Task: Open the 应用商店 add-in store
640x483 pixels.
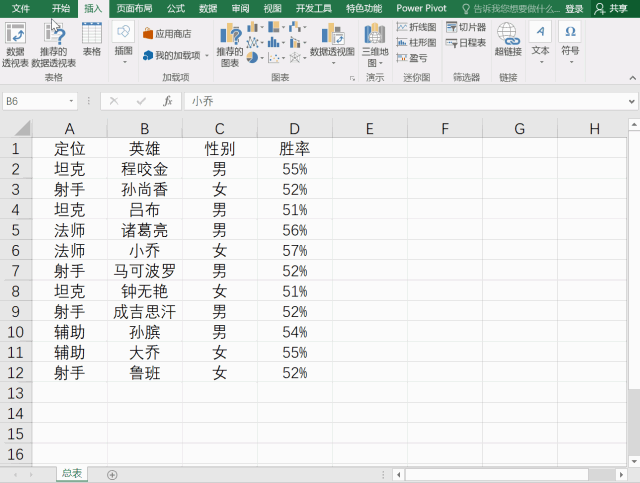Action: [x=166, y=34]
